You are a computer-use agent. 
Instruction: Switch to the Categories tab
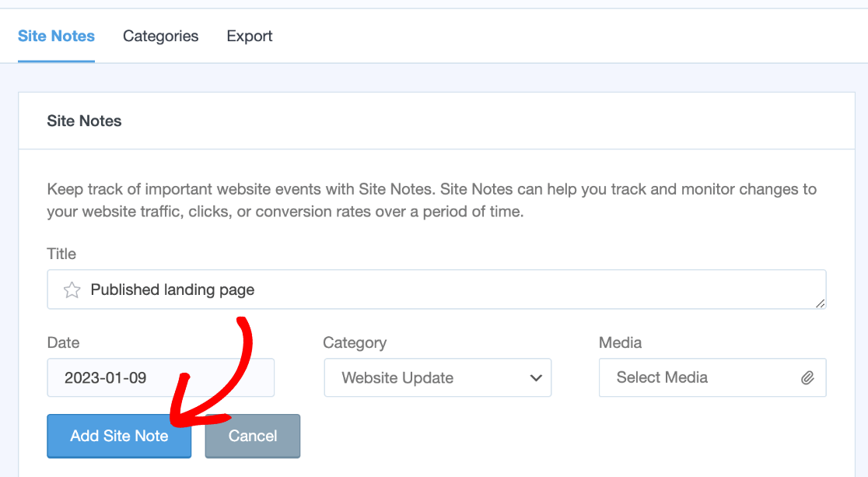(x=160, y=36)
